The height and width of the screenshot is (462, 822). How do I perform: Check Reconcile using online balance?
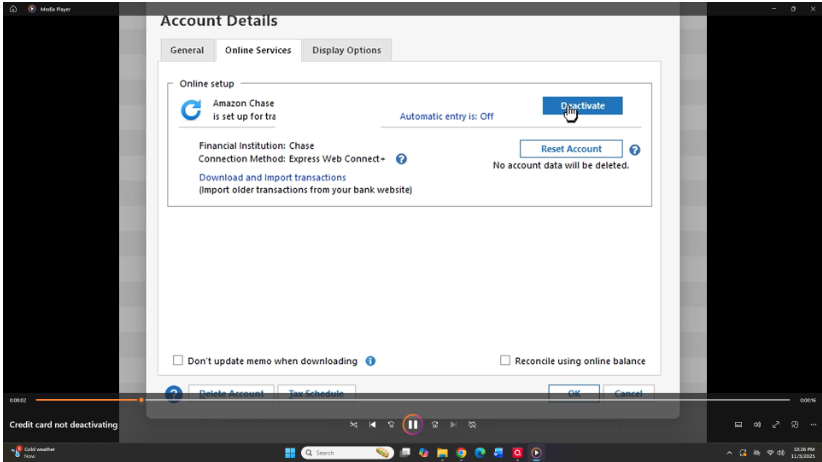505,360
